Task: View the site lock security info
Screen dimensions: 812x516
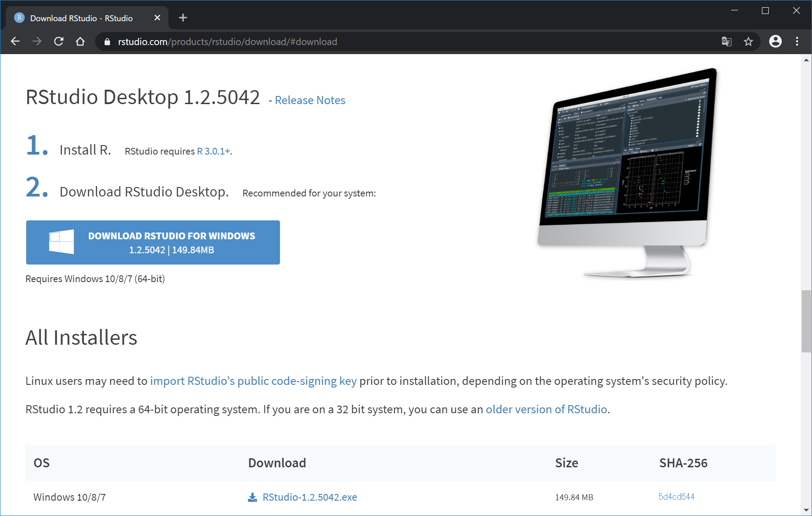Action: (x=107, y=42)
